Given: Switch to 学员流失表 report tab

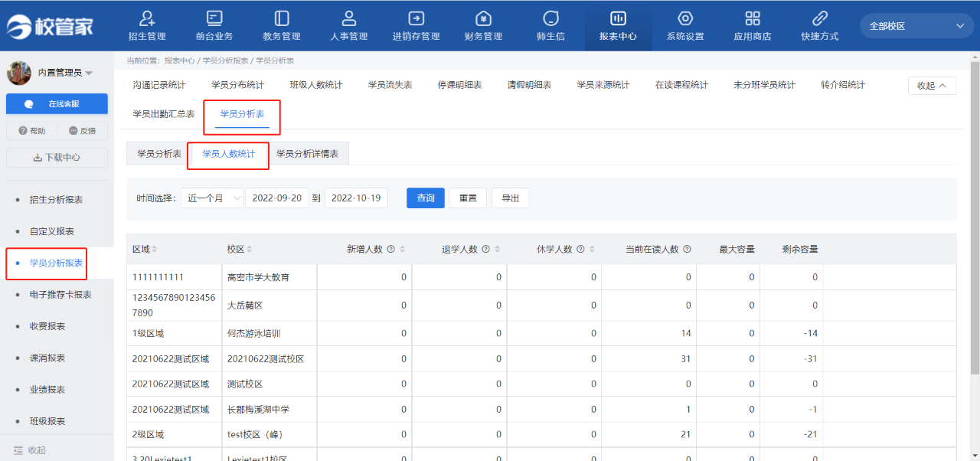Looking at the screenshot, I should click(x=390, y=85).
